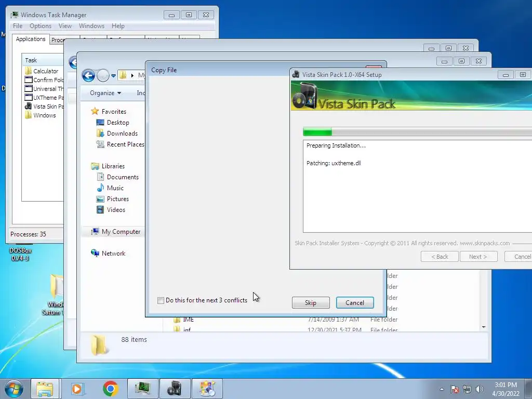Click the Skip button in Copy File dialog
The height and width of the screenshot is (399, 532).
click(x=311, y=303)
